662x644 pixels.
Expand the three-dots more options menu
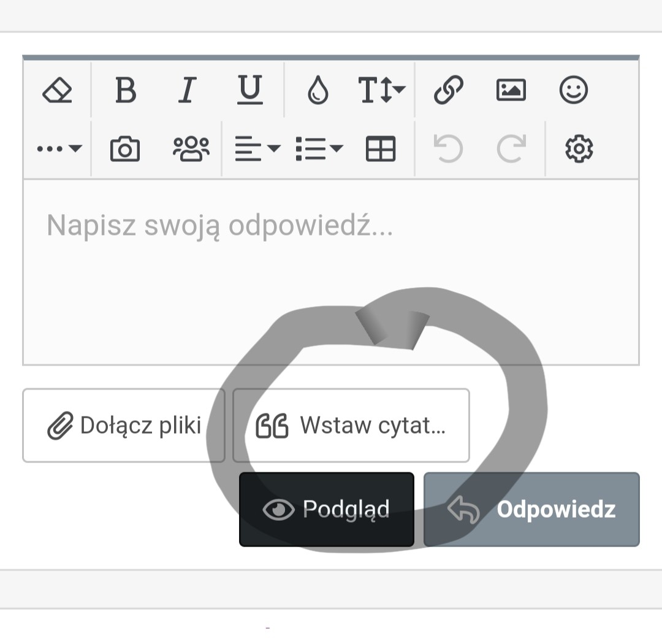59,148
